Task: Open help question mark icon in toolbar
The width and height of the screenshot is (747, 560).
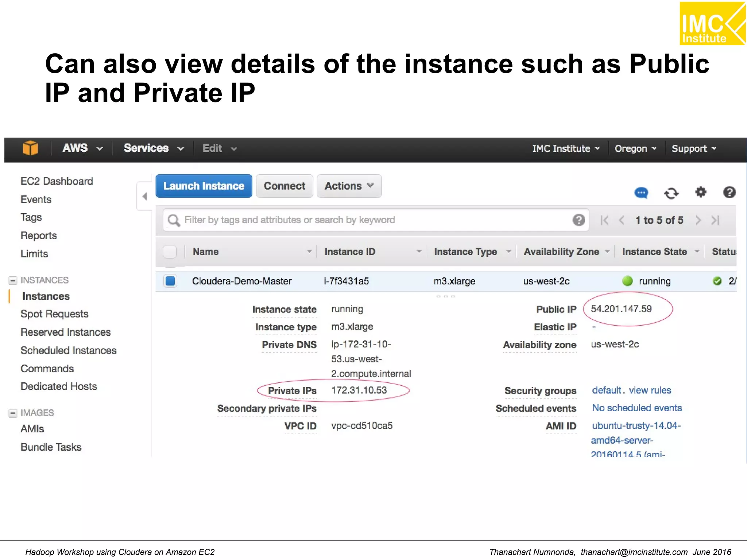Action: point(729,192)
